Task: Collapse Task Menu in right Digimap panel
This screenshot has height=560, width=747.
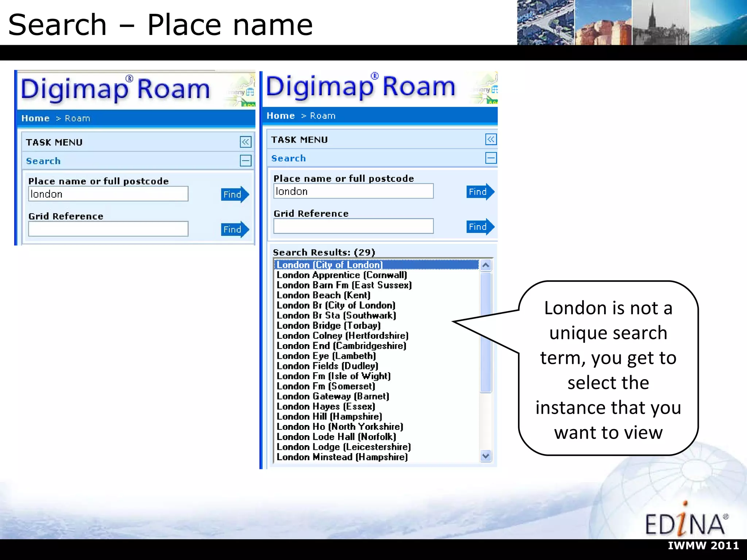Action: point(491,139)
